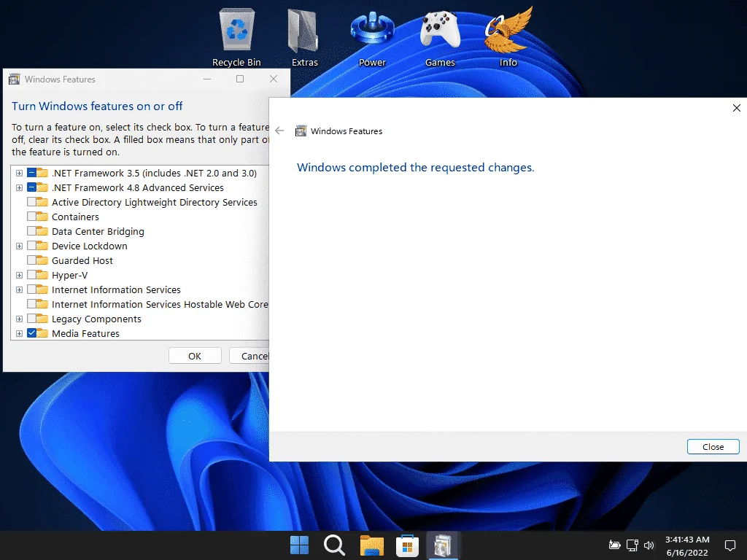Viewport: 747px width, 560px height.
Task: Click the back arrow in the completion dialog
Action: 279,131
